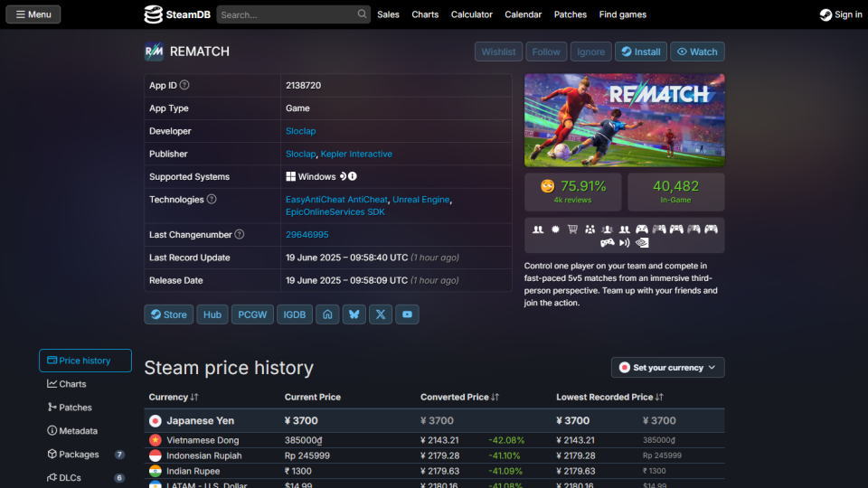This screenshot has height=488, width=868.
Task: Click the REMATCH app logo icon
Action: 154,52
